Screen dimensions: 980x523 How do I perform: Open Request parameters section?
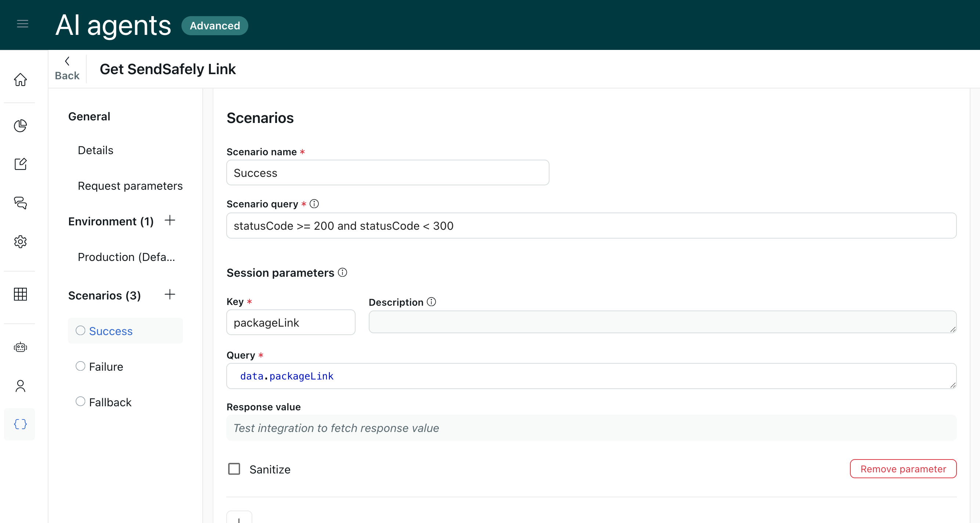pos(130,186)
